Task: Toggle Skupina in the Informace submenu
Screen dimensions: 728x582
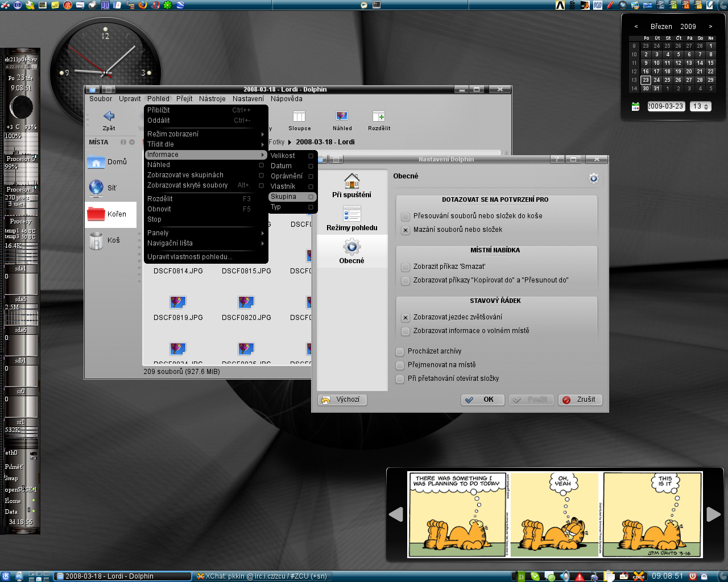Action: (292, 197)
